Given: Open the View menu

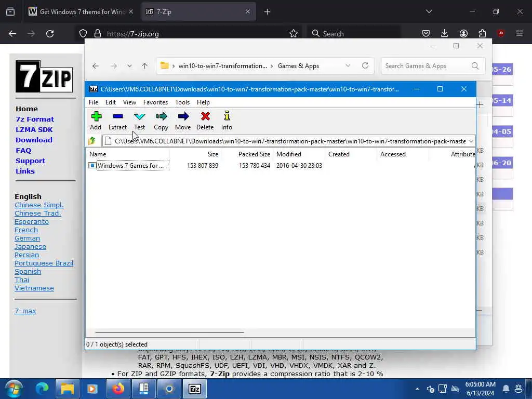Looking at the screenshot, I should (x=129, y=102).
